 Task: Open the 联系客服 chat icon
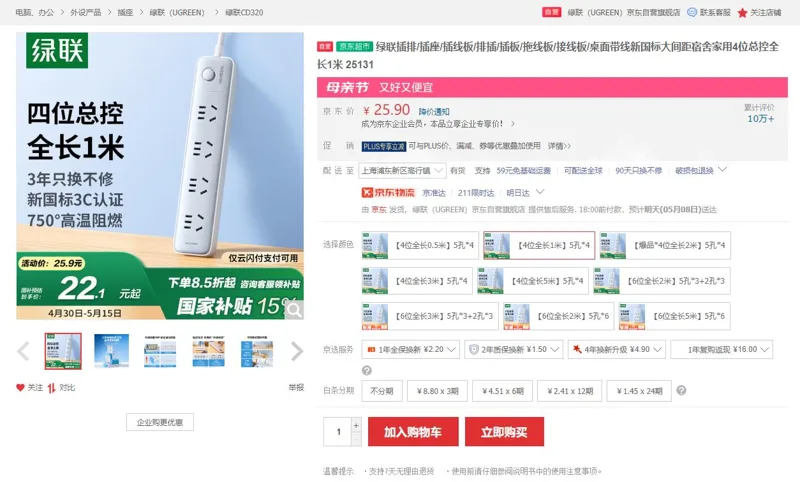click(x=692, y=12)
